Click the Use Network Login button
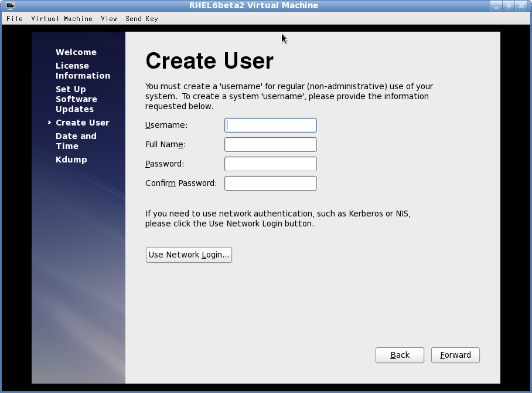 coord(189,255)
